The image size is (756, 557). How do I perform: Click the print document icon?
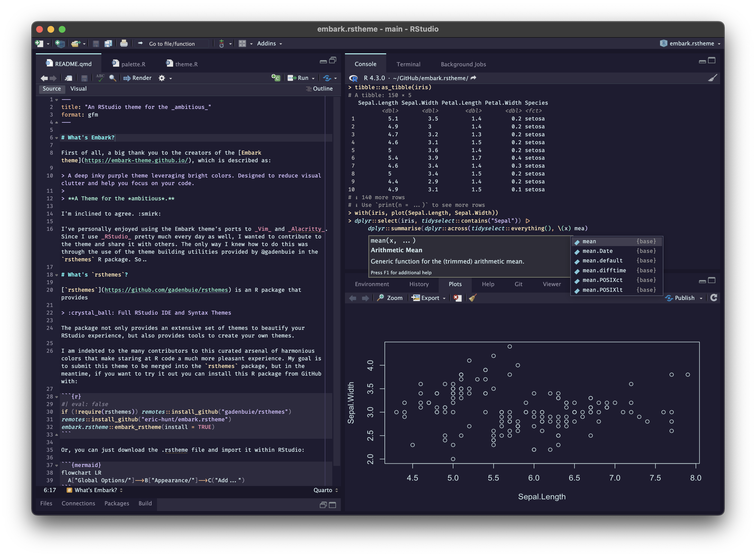124,43
